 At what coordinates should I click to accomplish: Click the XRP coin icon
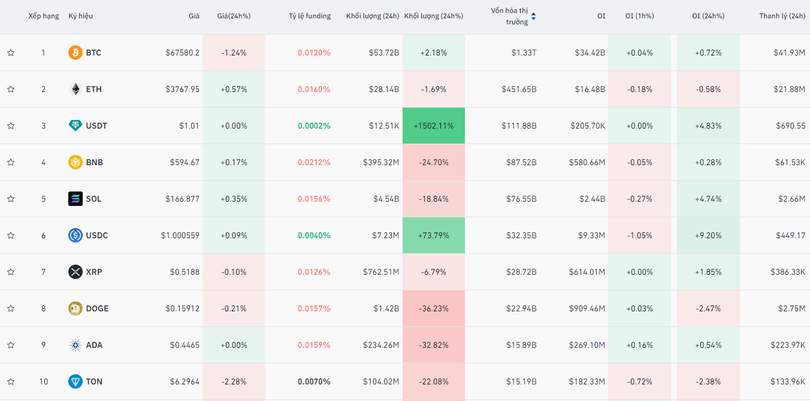[75, 272]
